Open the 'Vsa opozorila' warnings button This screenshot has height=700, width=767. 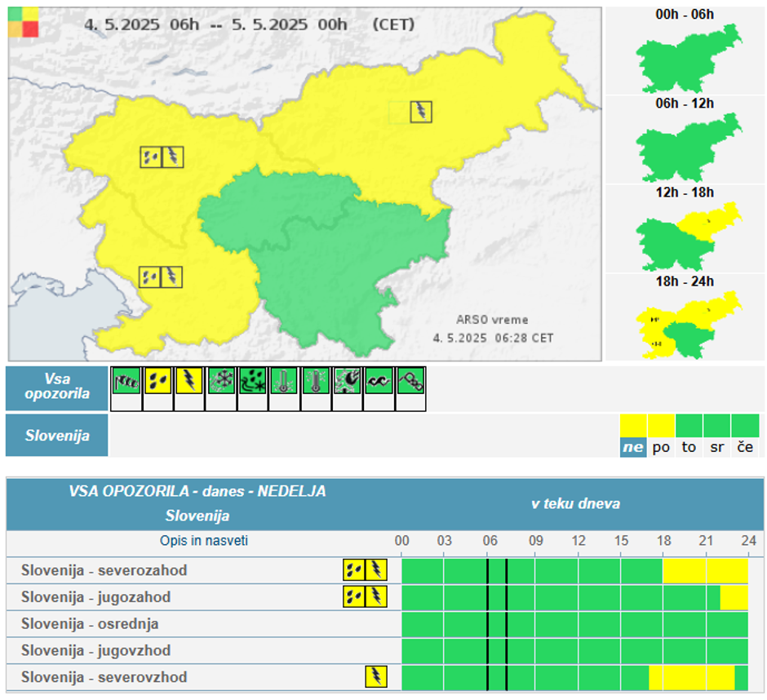point(57,388)
